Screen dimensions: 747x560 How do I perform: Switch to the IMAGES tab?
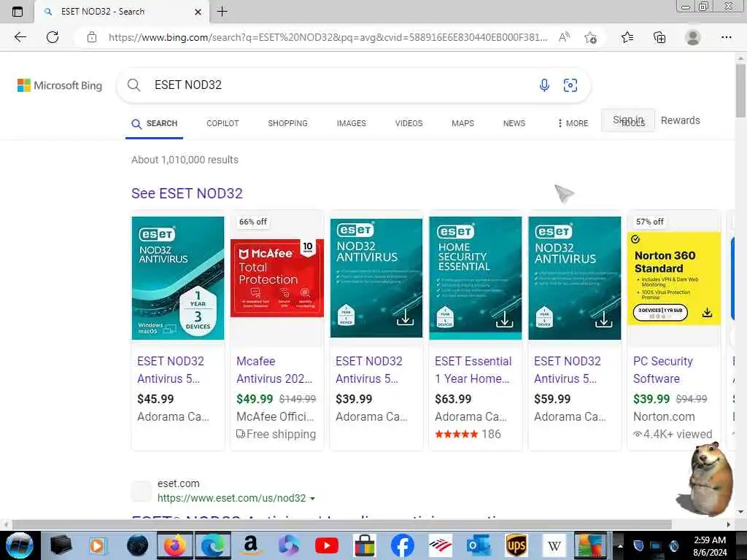coord(351,123)
